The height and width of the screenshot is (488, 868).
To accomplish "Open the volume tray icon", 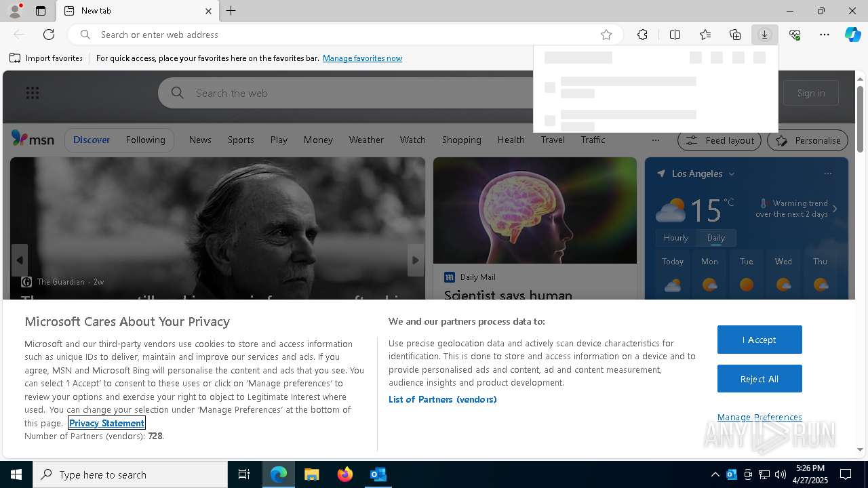I will 781,474.
